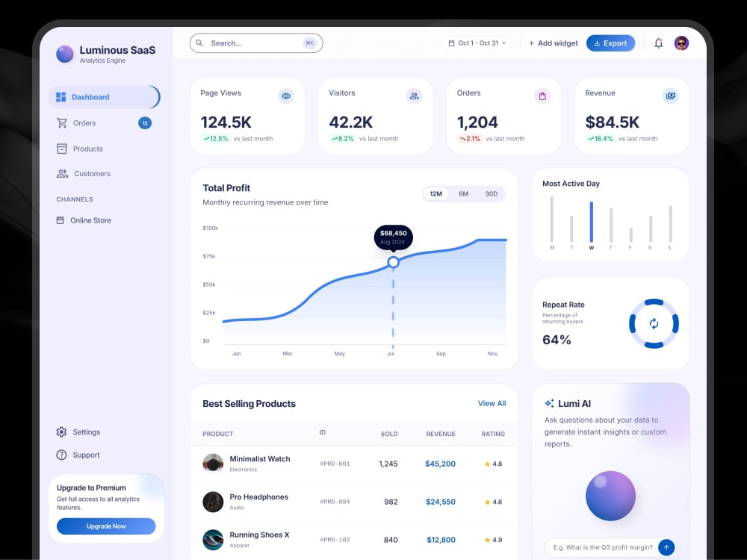Click the $24,550 revenue value

(441, 502)
